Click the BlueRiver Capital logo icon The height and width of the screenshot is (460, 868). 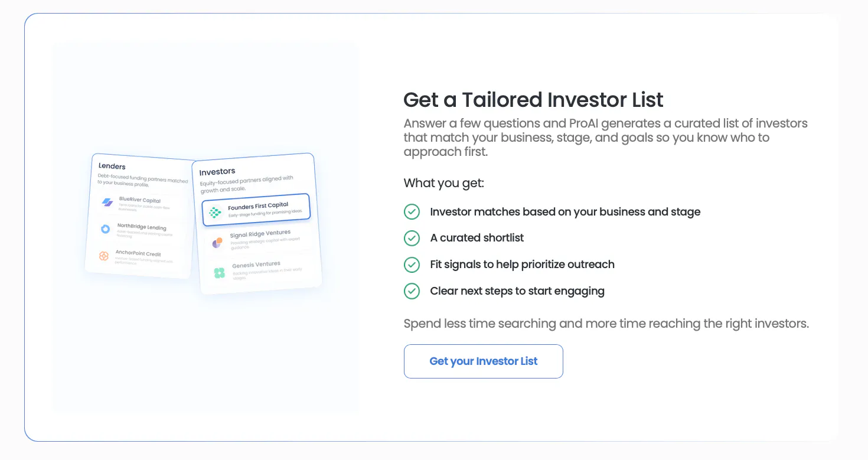107,203
